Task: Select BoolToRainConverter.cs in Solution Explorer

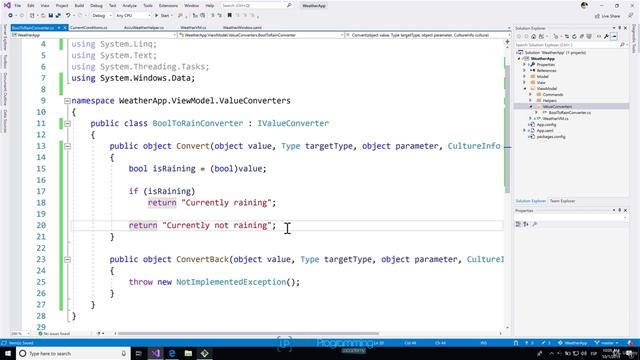Action: point(569,112)
